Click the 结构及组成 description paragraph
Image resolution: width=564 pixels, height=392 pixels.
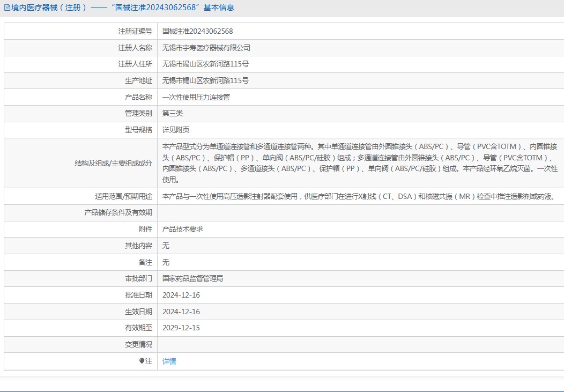(360, 163)
